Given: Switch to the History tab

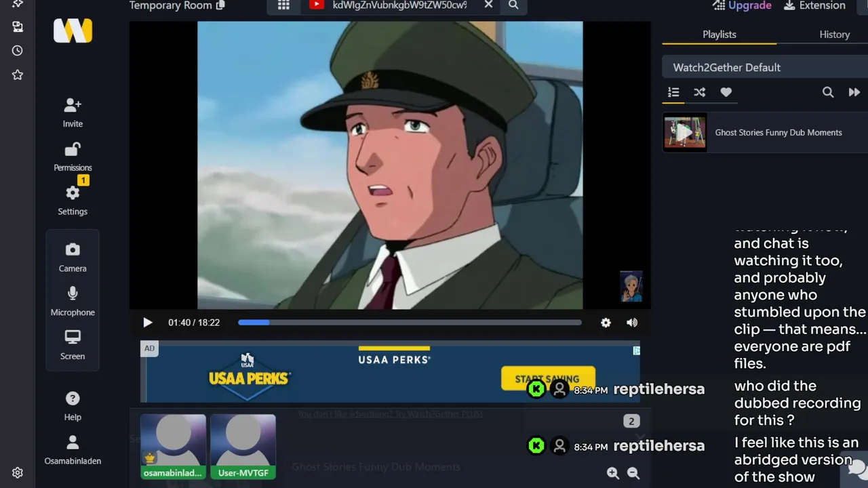Looking at the screenshot, I should (x=834, y=35).
